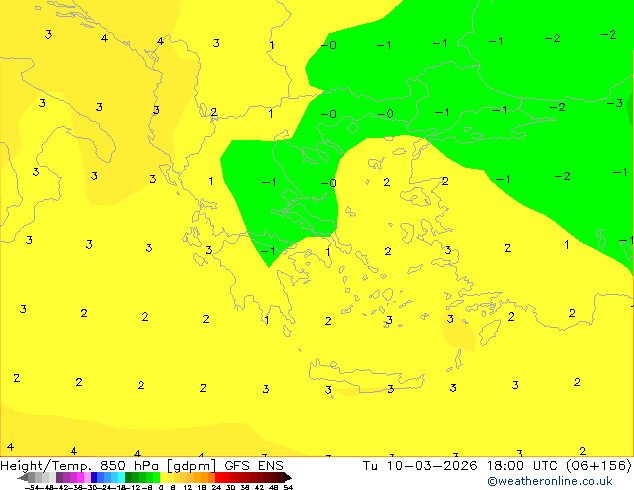Click the dark blue swatch in the legend
The image size is (634, 490).
[94, 478]
